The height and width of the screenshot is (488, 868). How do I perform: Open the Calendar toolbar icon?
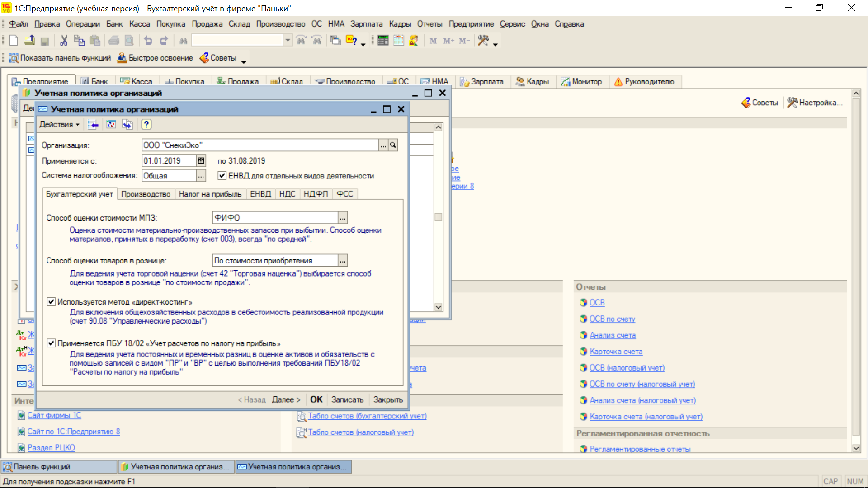pos(398,41)
